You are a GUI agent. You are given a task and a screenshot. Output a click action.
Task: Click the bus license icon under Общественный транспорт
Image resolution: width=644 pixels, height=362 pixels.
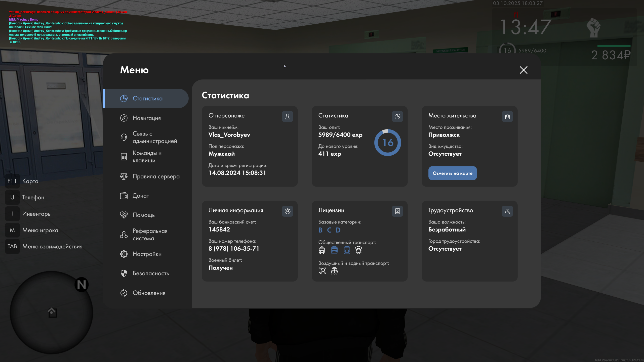tap(322, 250)
